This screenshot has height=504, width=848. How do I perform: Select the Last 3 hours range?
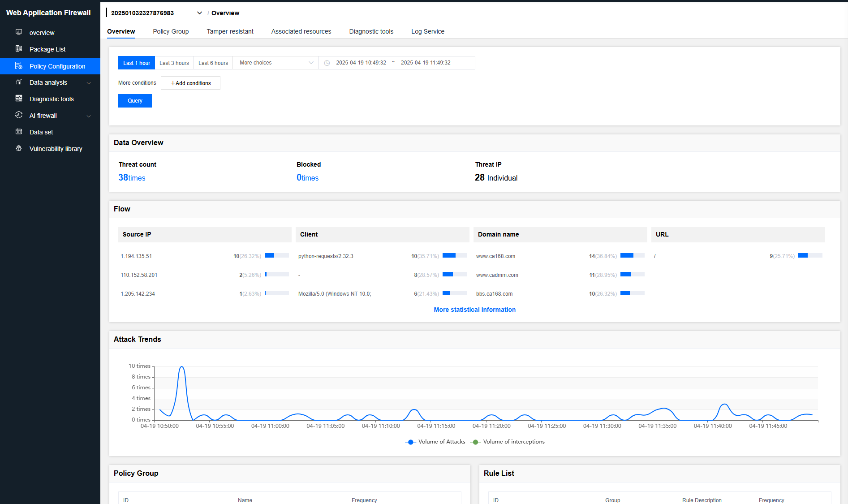tap(174, 63)
